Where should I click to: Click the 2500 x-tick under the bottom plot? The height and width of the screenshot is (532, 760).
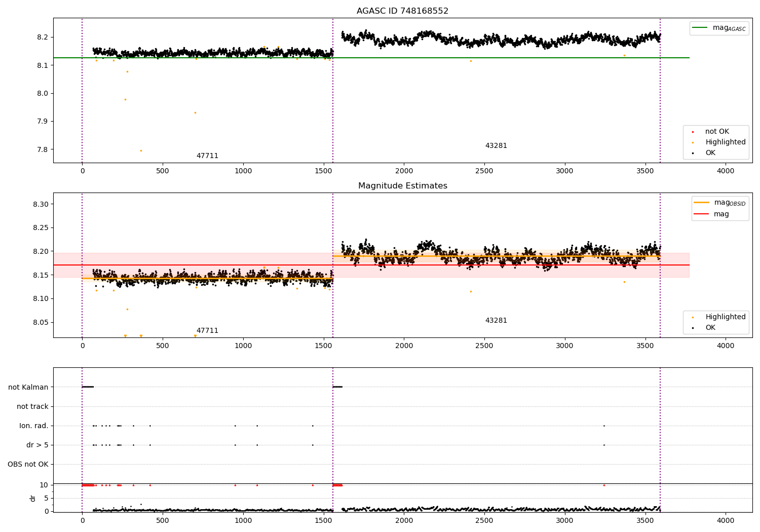(484, 521)
